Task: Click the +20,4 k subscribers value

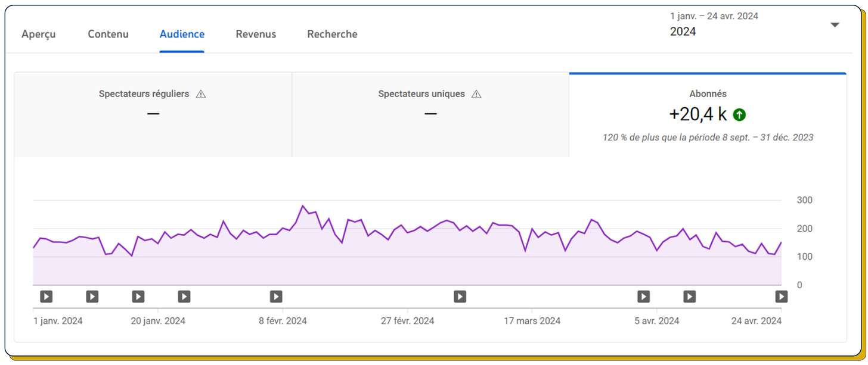Action: click(698, 114)
